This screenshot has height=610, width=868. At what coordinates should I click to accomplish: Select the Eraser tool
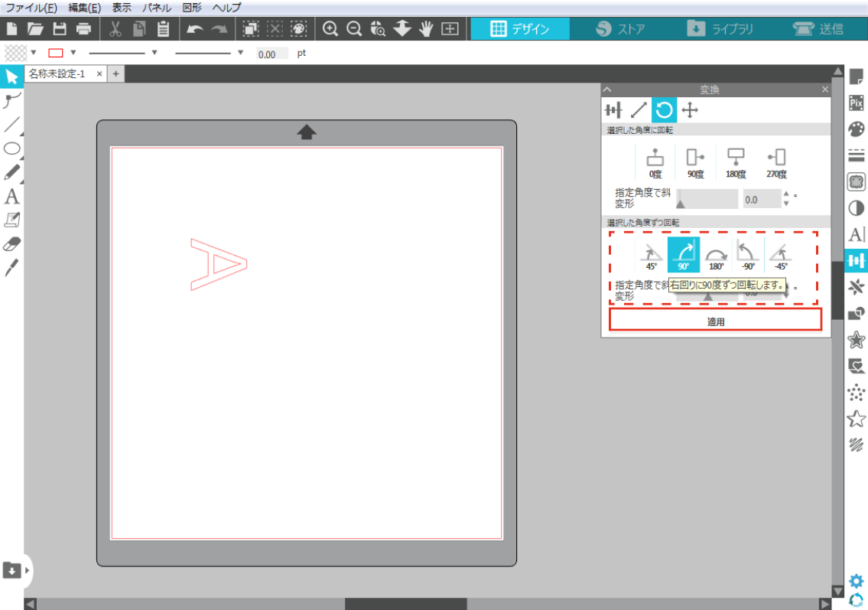click(11, 244)
